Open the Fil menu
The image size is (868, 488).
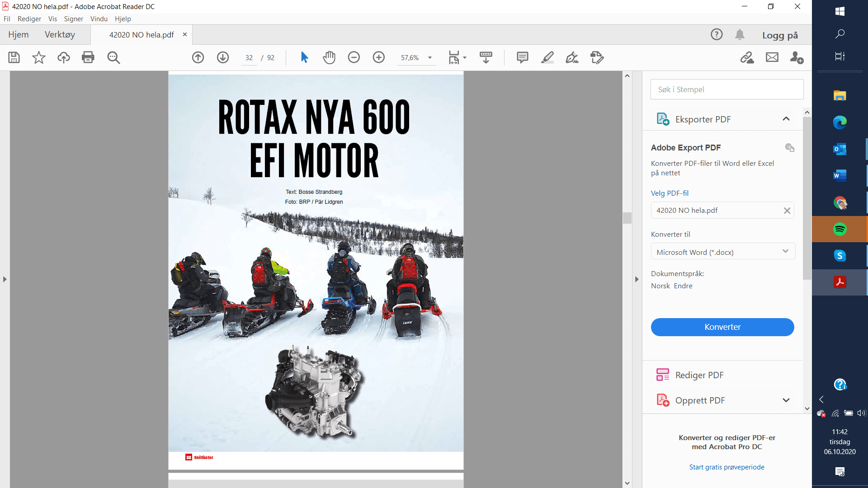tap(7, 19)
